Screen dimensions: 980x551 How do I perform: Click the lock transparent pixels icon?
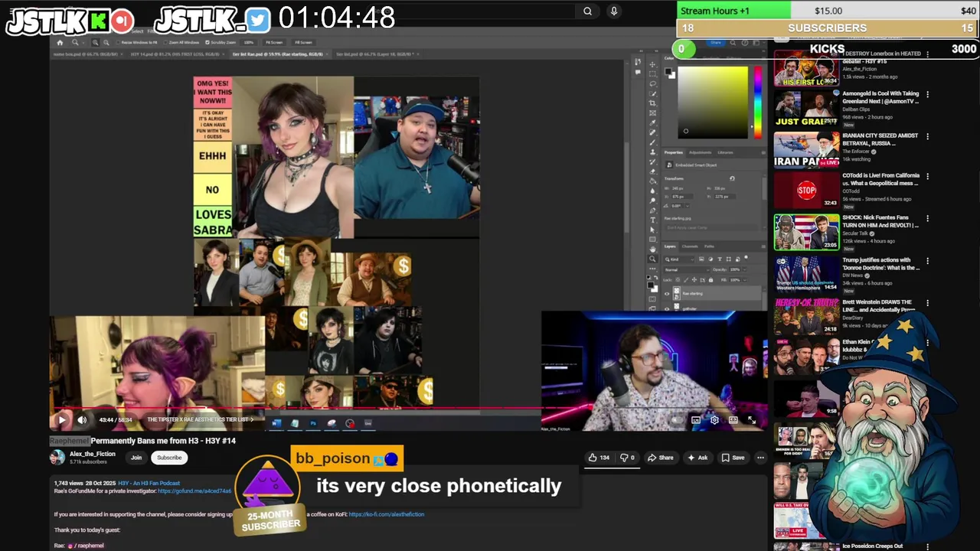678,280
